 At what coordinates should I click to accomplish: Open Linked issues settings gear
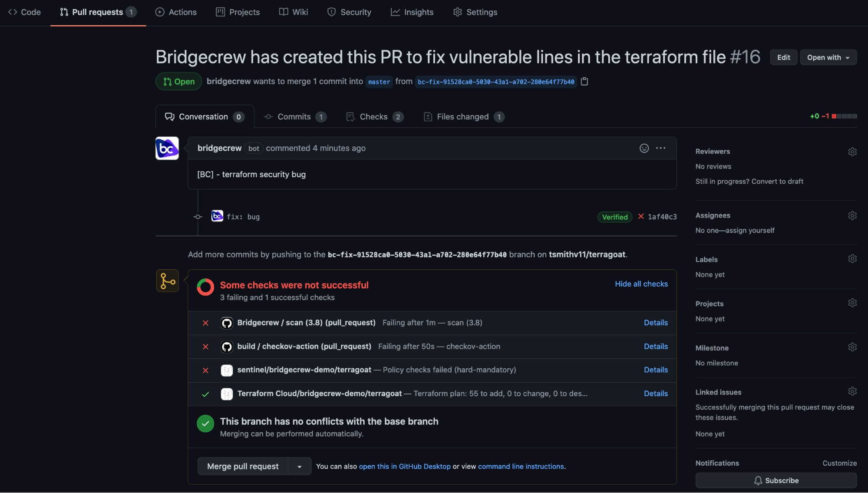852,391
